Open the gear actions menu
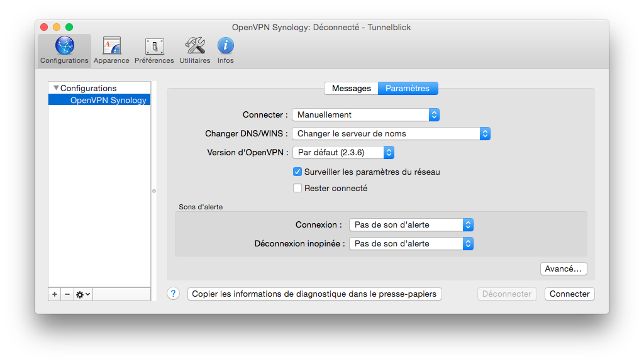 [x=83, y=294]
